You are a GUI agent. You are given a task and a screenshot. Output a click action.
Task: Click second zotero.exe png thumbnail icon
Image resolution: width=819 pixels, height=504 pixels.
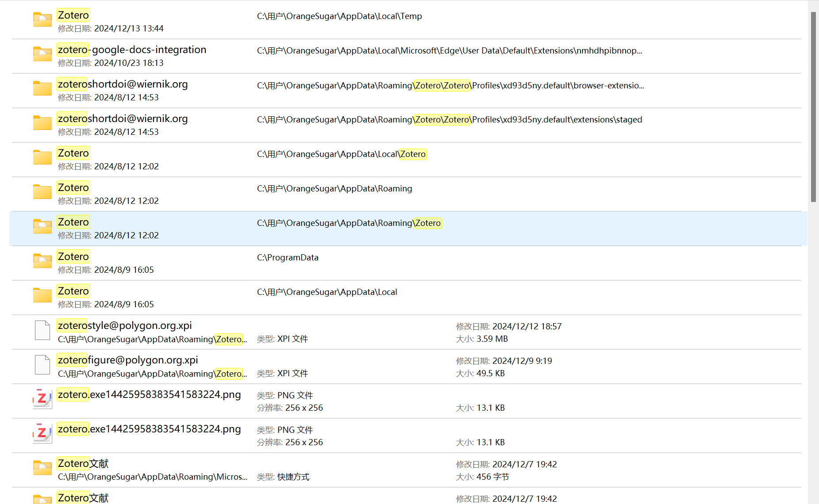42,433
